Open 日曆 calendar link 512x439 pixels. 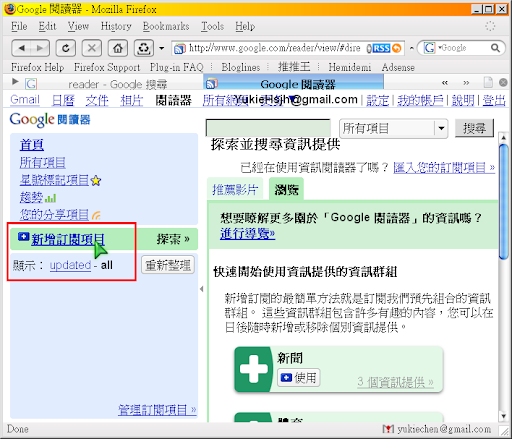(63, 100)
